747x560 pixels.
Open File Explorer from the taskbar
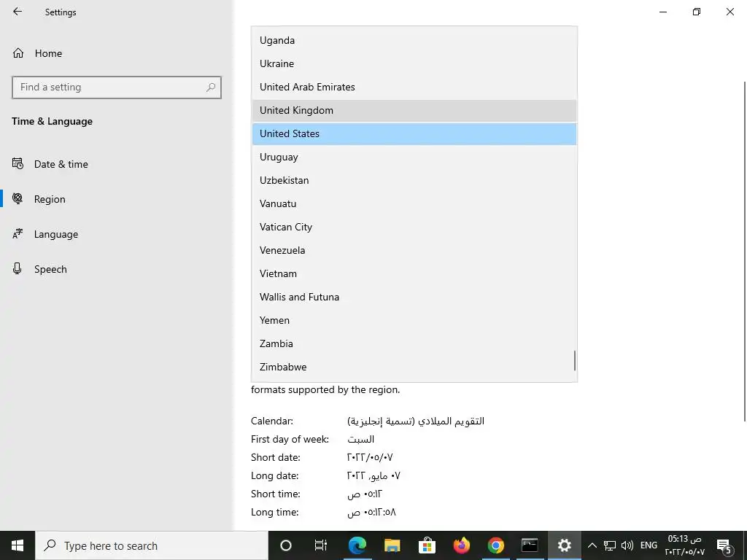point(392,545)
